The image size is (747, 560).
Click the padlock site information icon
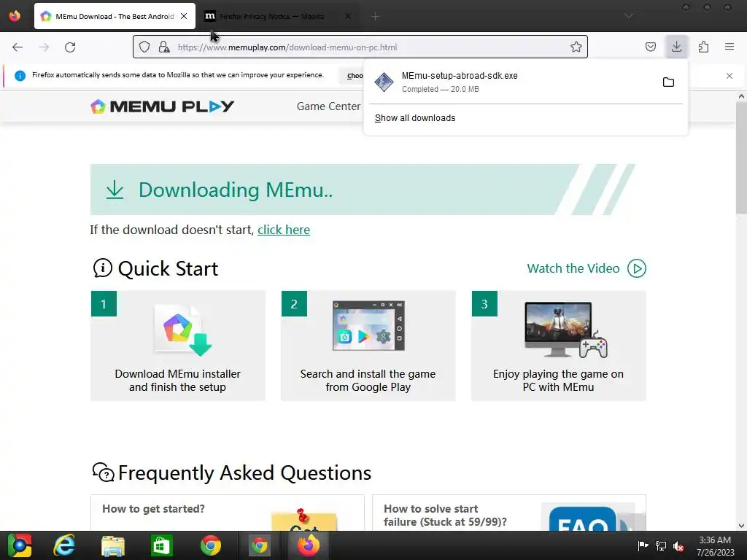coord(164,47)
